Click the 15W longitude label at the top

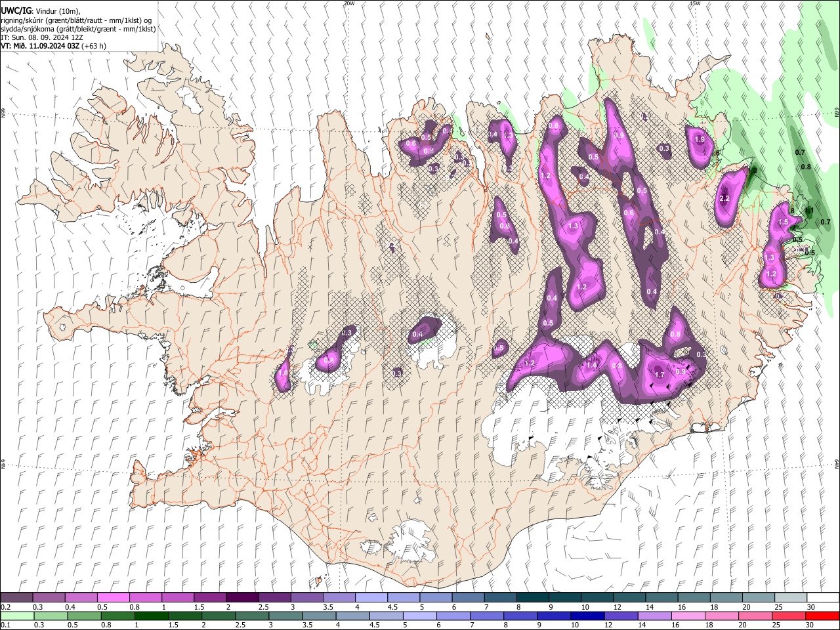[695, 3]
